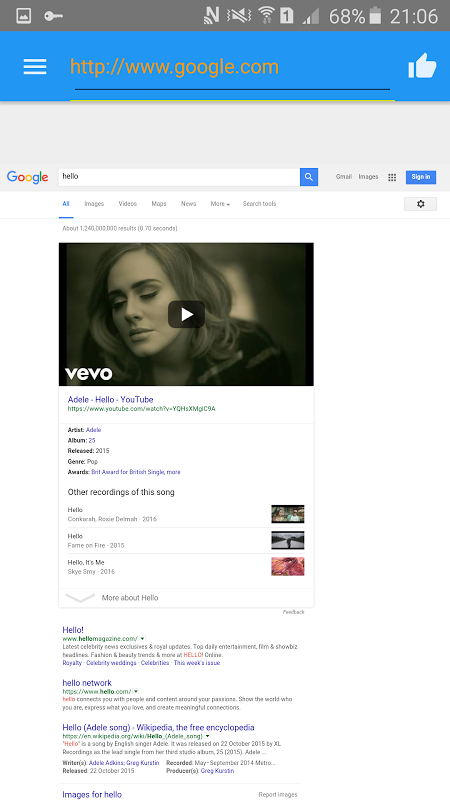Image resolution: width=450 pixels, height=800 pixels.
Task: Open the Conkarah recording thumbnail
Action: point(288,514)
